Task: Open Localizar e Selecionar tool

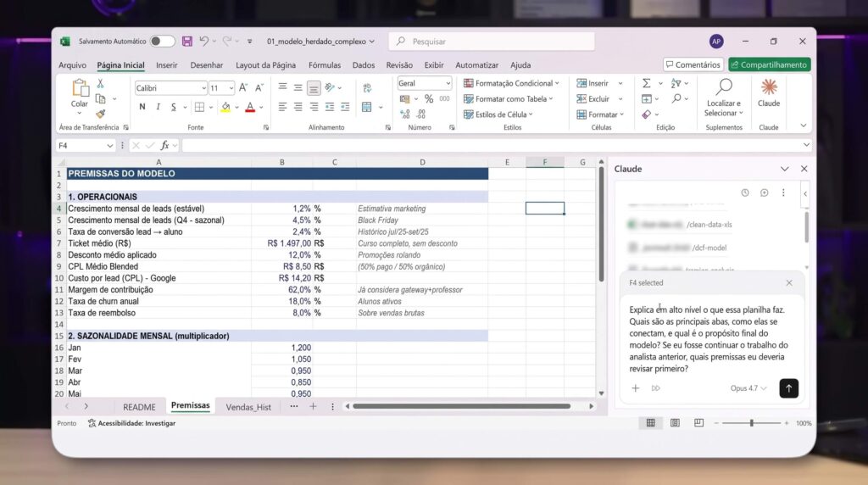Action: coord(724,98)
